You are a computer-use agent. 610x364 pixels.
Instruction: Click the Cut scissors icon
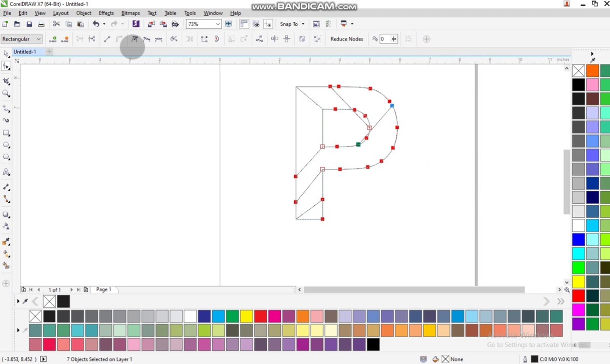coord(56,24)
